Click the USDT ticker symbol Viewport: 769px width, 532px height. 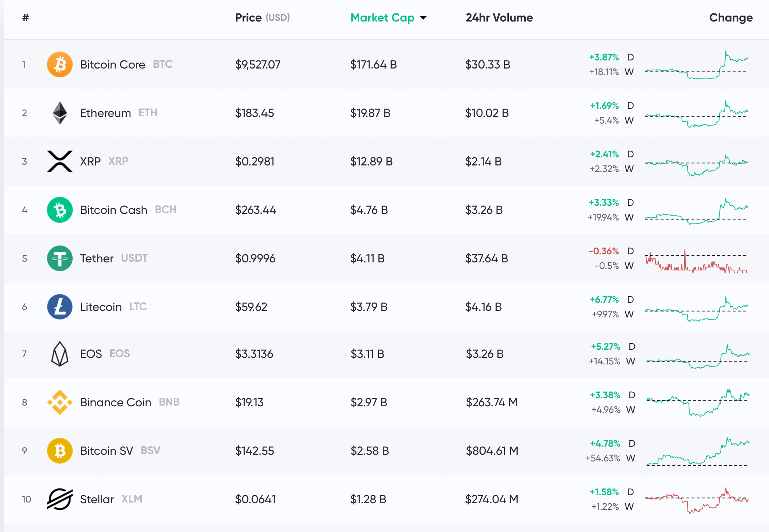[134, 258]
